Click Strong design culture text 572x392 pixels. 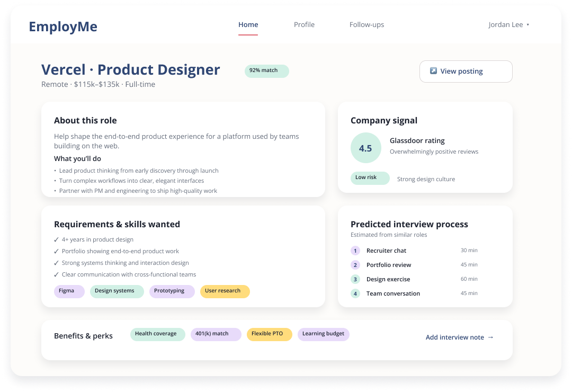[x=426, y=179]
